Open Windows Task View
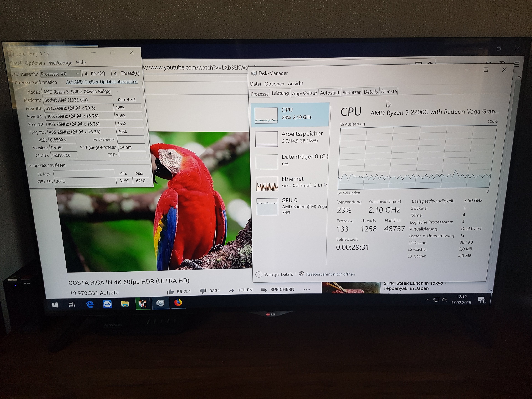The image size is (532, 399). click(72, 305)
